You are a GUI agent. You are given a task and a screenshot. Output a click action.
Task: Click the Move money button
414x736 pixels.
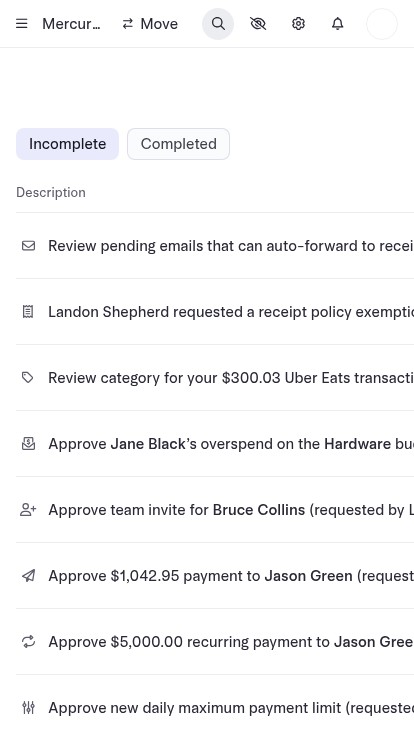tap(150, 24)
